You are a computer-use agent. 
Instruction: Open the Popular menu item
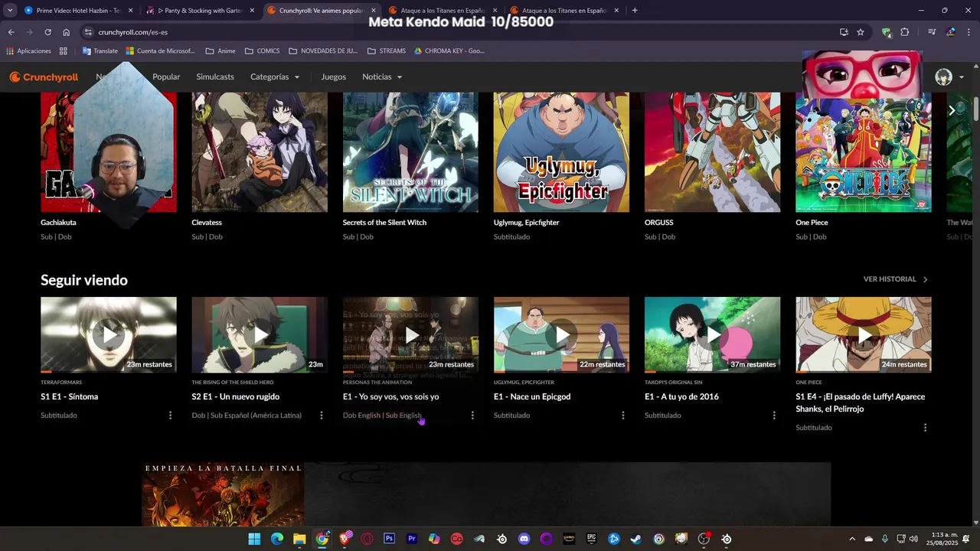tap(166, 77)
